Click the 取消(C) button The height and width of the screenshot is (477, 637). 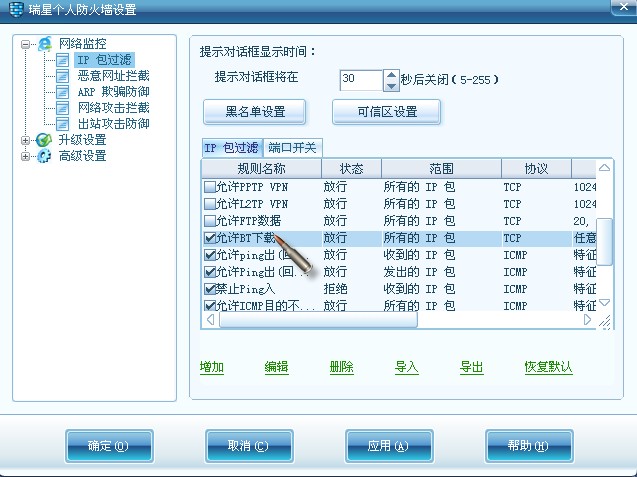[249, 446]
